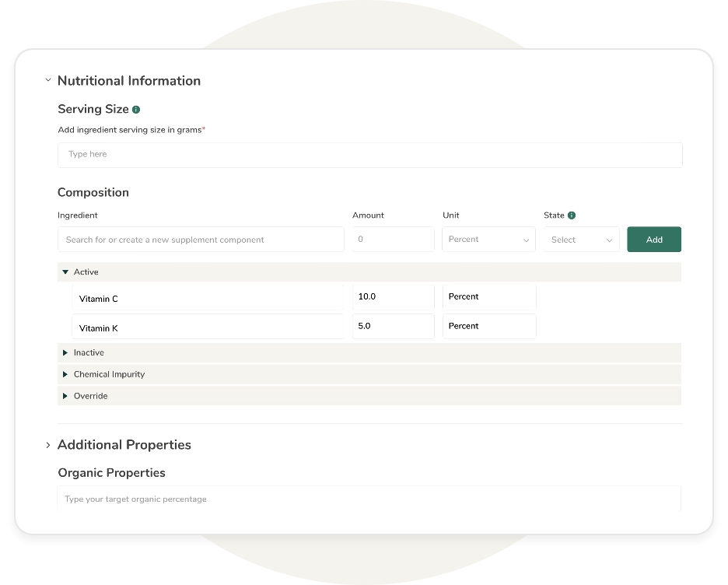Click the Add button

pos(653,239)
